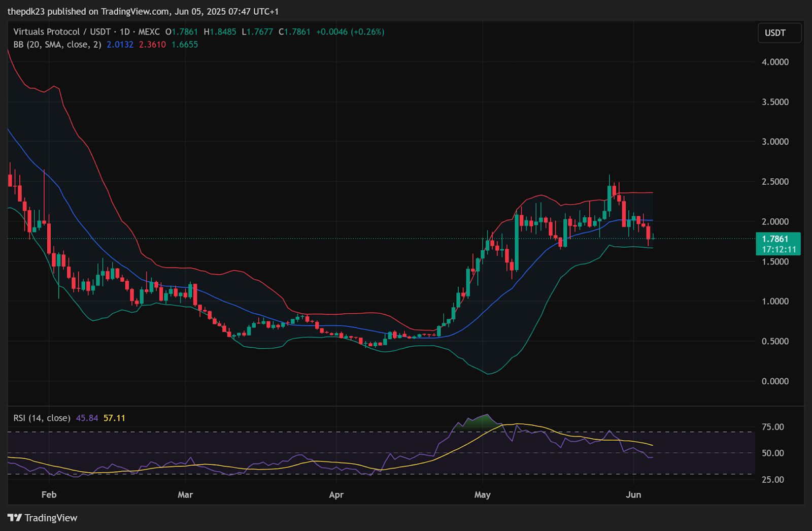This screenshot has width=812, height=531.
Task: Click the Feb label on time axis
Action: point(49,494)
